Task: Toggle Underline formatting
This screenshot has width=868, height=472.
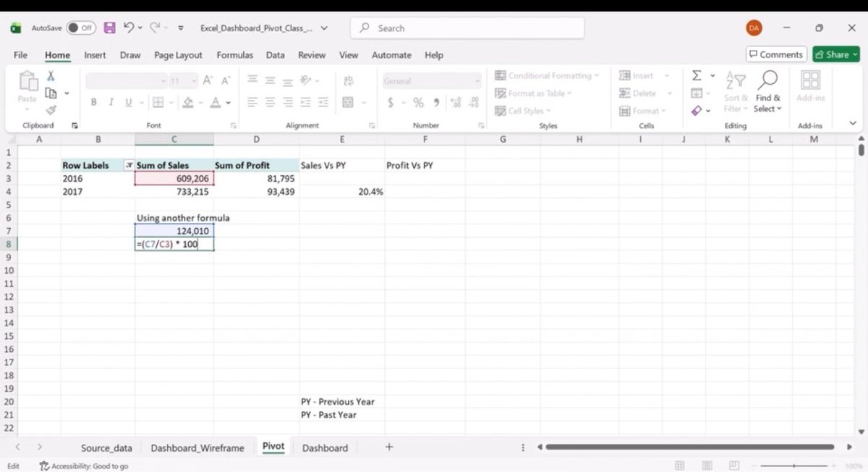Action: coord(129,103)
